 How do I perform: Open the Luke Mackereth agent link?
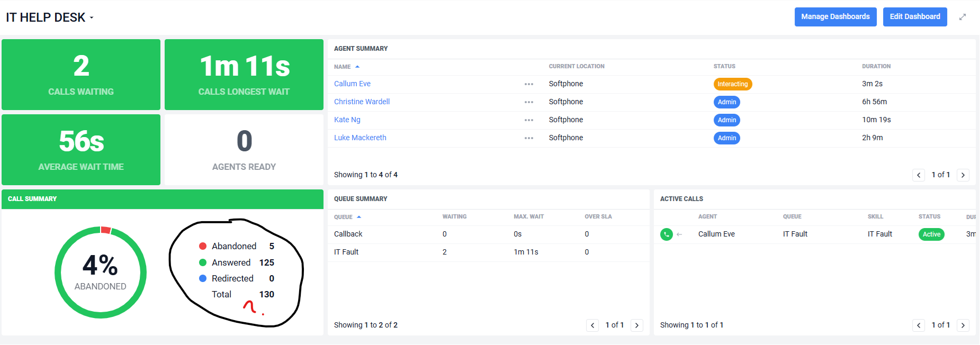pos(360,138)
